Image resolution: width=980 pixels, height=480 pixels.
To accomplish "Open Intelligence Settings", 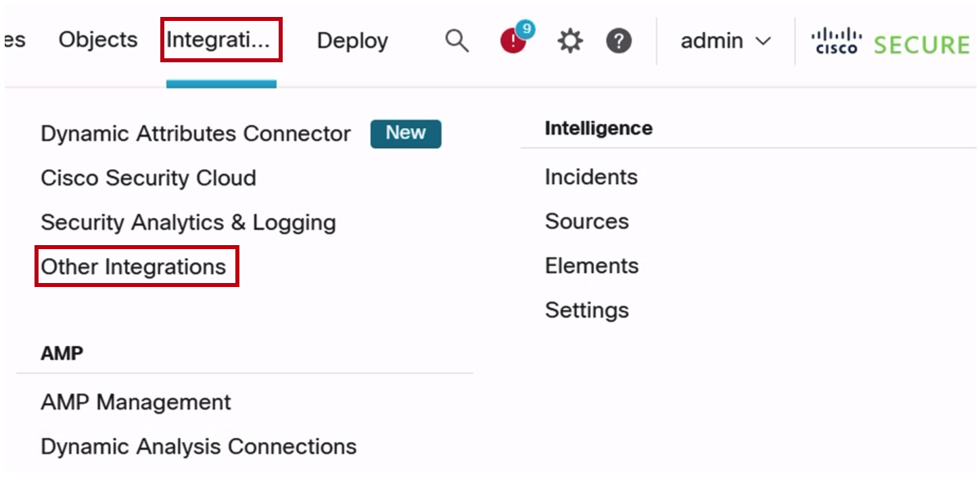I will (587, 311).
